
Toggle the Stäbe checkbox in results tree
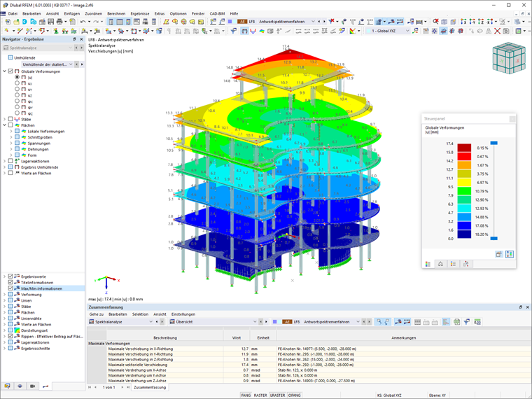(10, 119)
